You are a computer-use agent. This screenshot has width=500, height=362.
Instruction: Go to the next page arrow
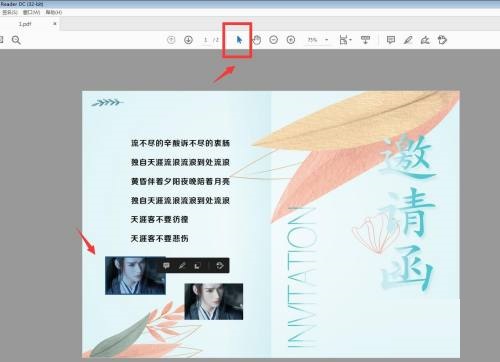point(188,40)
